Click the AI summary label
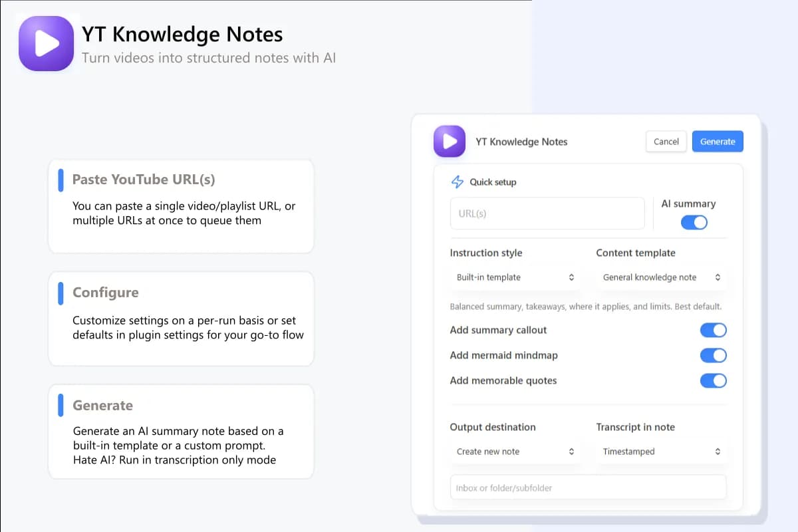Screen dimensions: 798x532 [688, 203]
